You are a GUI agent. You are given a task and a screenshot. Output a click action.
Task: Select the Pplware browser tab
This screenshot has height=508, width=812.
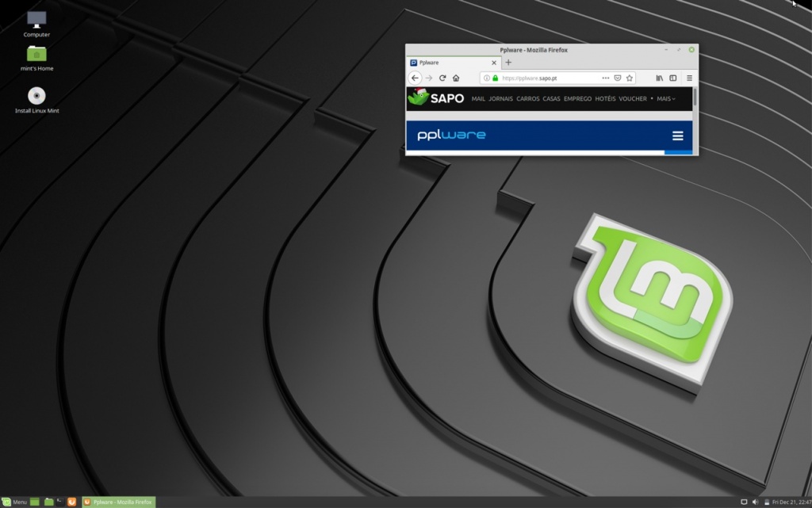pyautogui.click(x=444, y=62)
